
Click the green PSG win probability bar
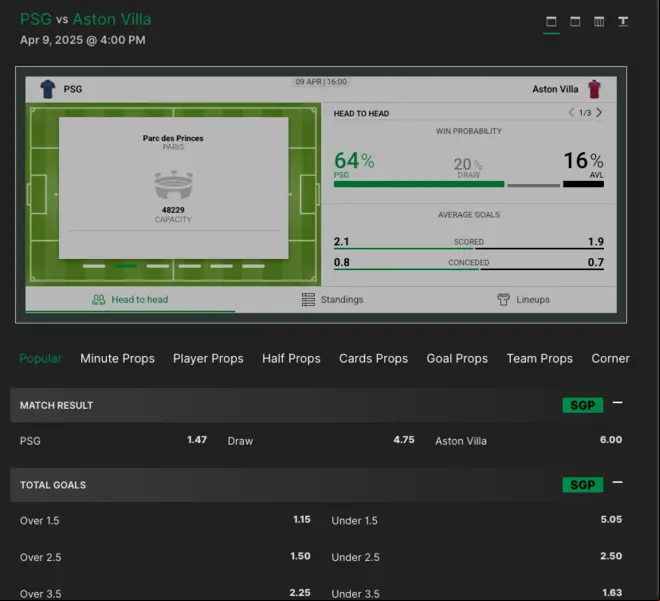419,184
